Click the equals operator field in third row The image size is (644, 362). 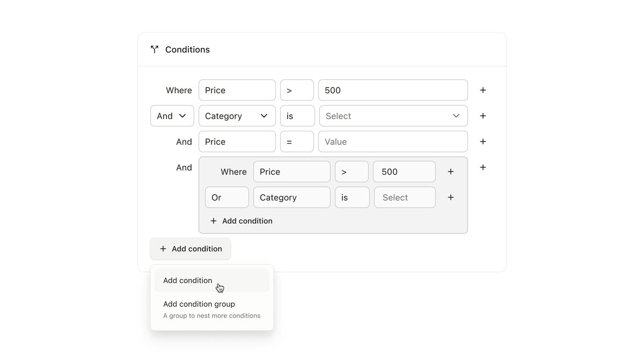tap(297, 142)
